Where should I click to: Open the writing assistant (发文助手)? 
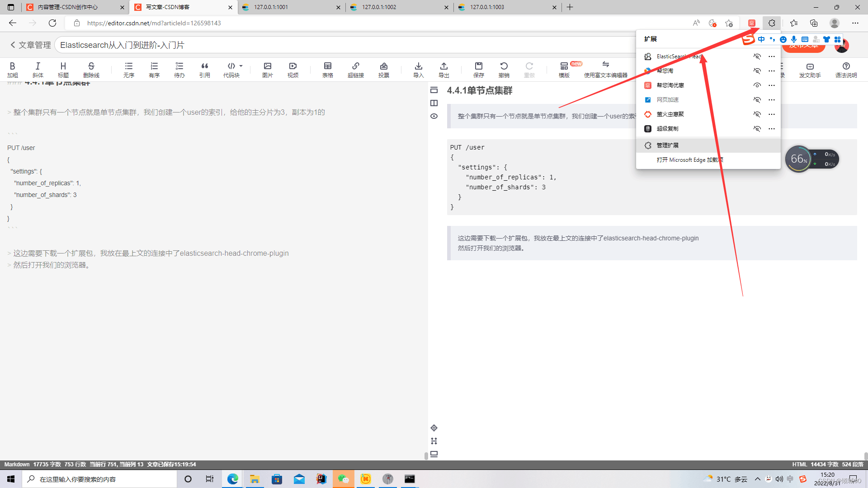810,70
